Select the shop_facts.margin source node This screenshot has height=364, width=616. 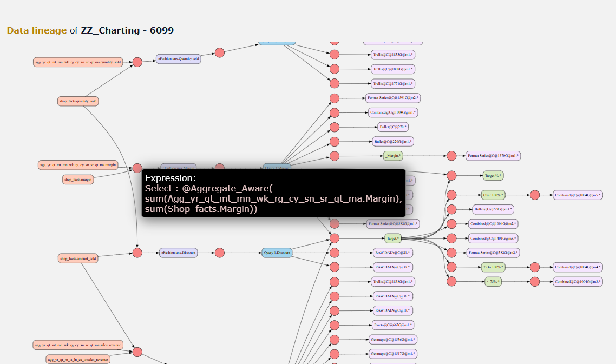click(78, 180)
